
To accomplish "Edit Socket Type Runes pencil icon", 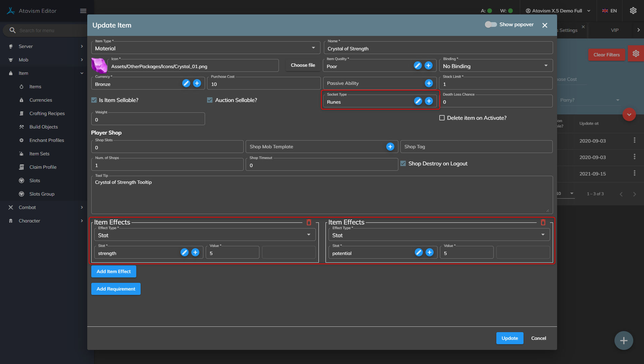I will pos(418,101).
